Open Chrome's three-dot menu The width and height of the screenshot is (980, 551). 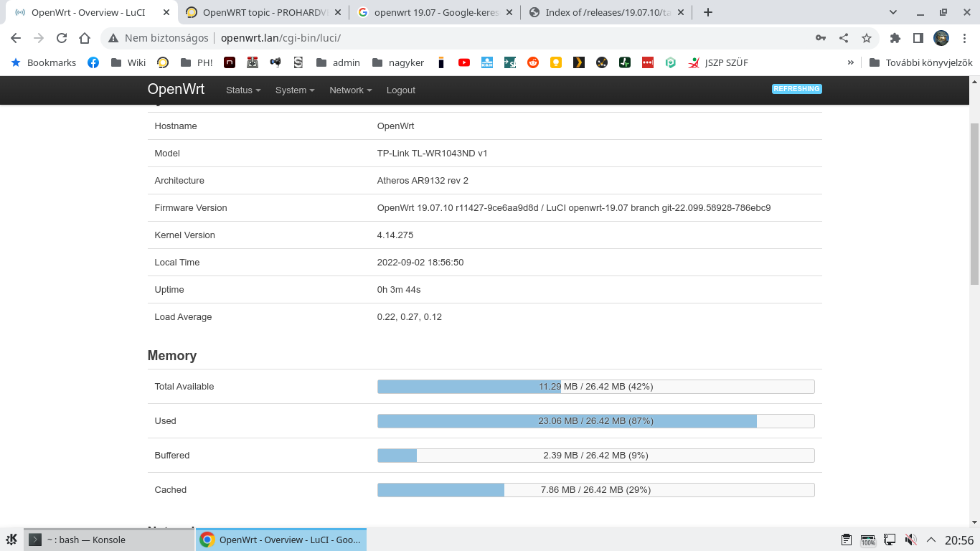pyautogui.click(x=964, y=38)
